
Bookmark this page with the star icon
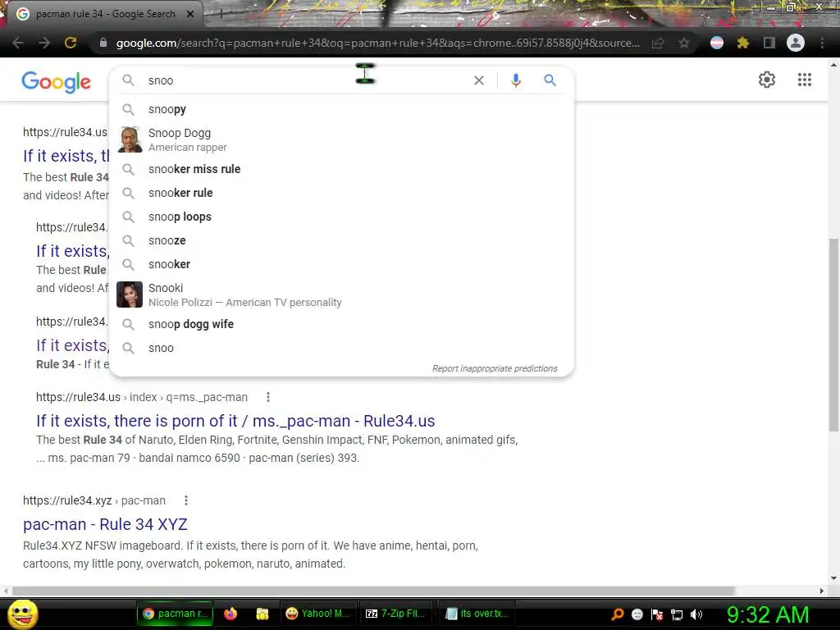684,43
